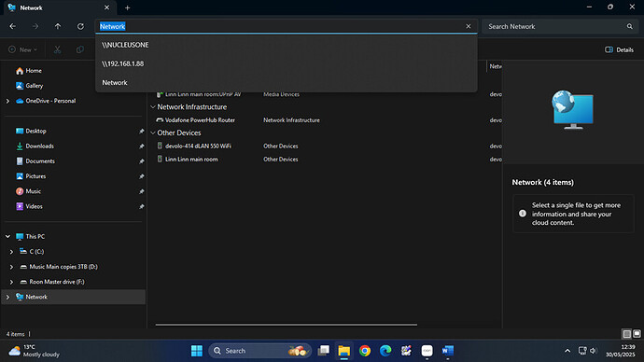Click into the address bar text field
Image resolution: width=644 pixels, height=362 pixels.
point(287,26)
